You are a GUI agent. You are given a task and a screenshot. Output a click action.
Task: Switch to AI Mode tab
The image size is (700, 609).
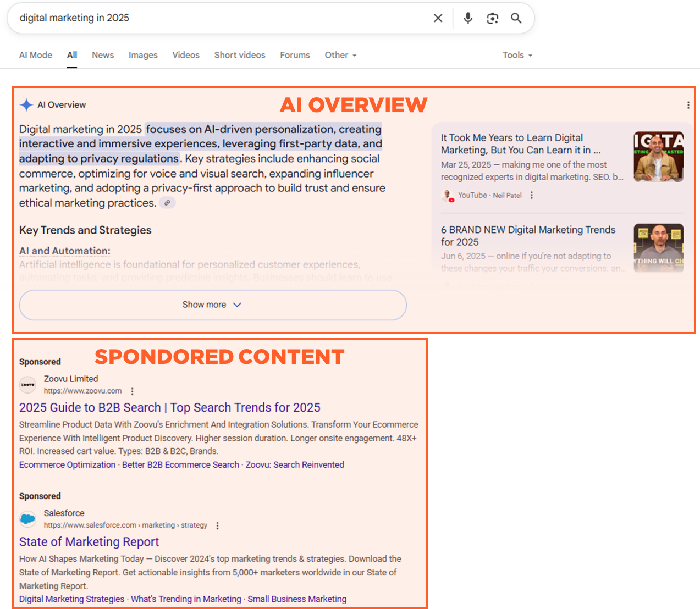pos(36,55)
